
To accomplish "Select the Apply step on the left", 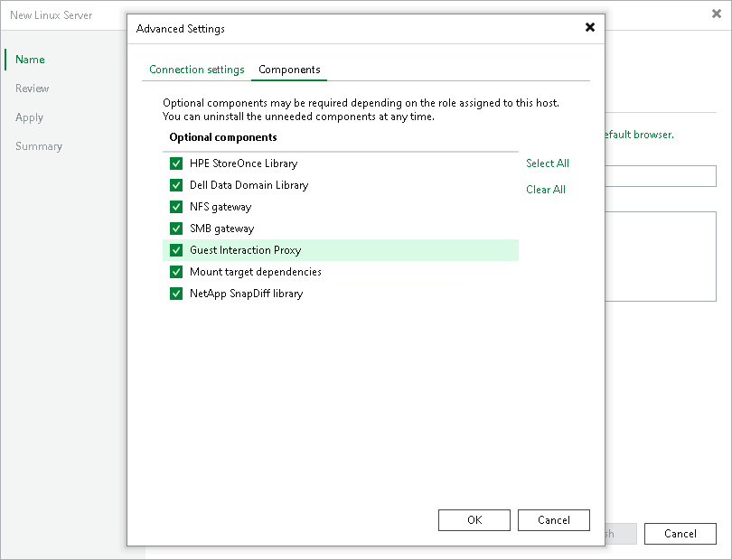I will pyautogui.click(x=29, y=117).
